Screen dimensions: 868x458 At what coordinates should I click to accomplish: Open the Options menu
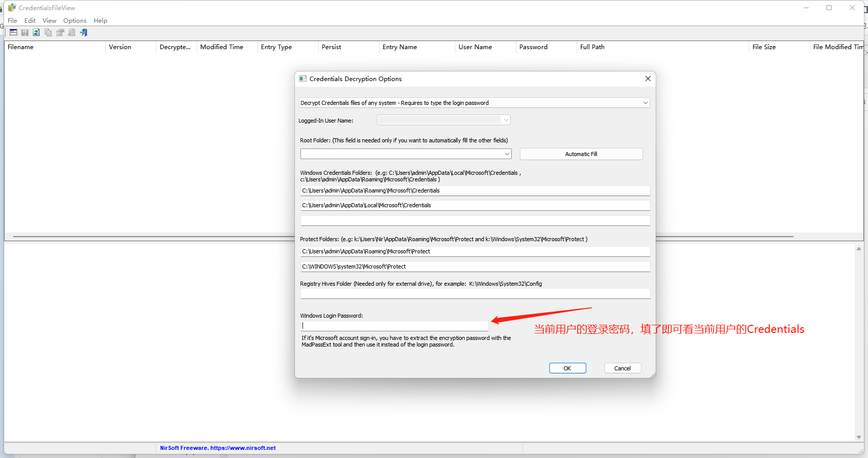[x=74, y=21]
